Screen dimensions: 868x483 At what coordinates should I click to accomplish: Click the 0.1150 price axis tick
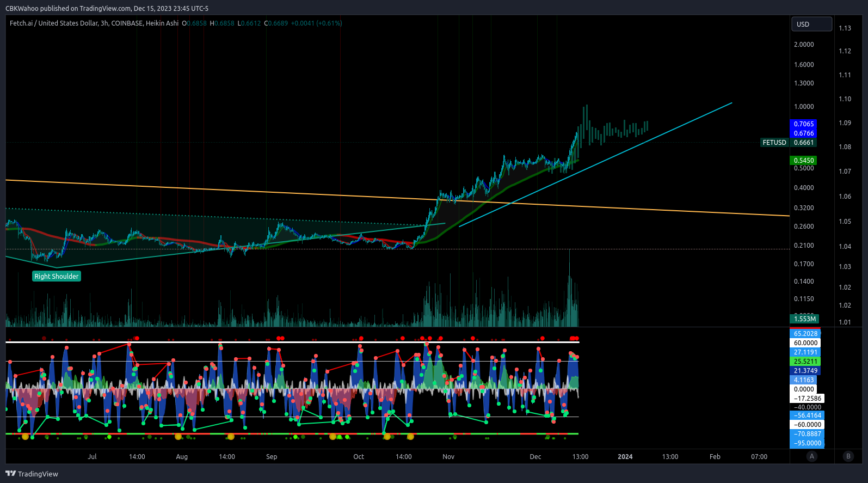tap(804, 299)
